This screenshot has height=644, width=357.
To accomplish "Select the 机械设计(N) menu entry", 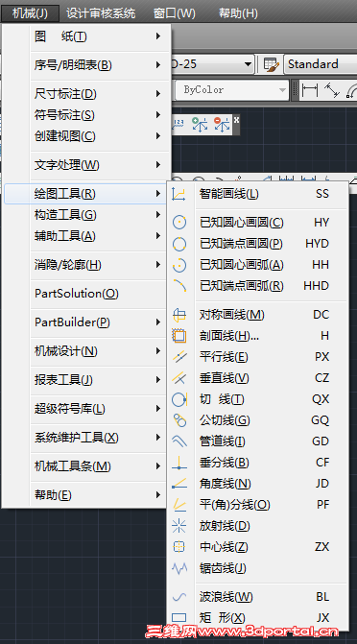I will click(85, 351).
